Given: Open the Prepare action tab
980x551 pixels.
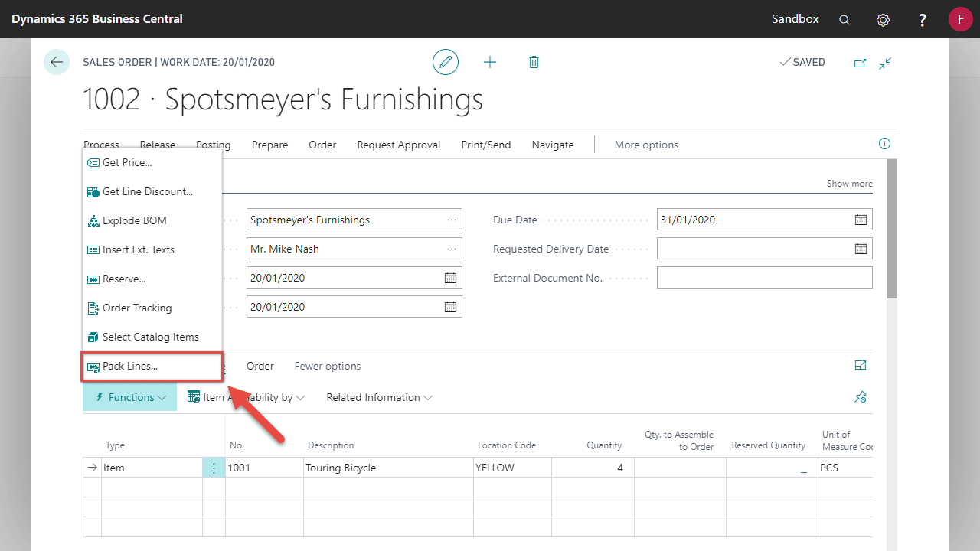Looking at the screenshot, I should point(270,145).
